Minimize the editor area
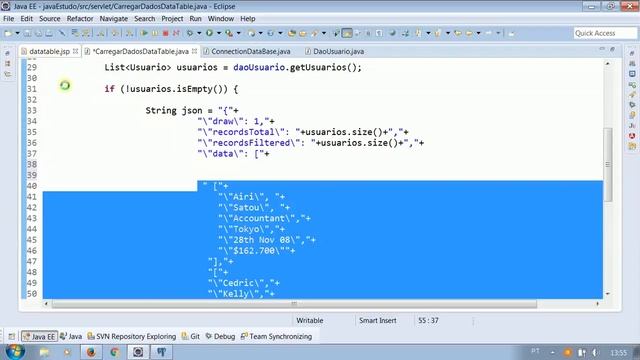 click(x=602, y=49)
